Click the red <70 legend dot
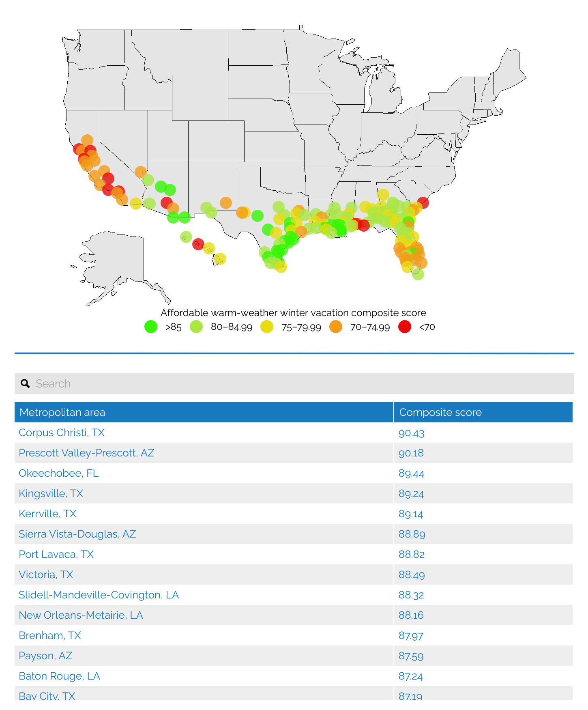The image size is (588, 710). 405,327
